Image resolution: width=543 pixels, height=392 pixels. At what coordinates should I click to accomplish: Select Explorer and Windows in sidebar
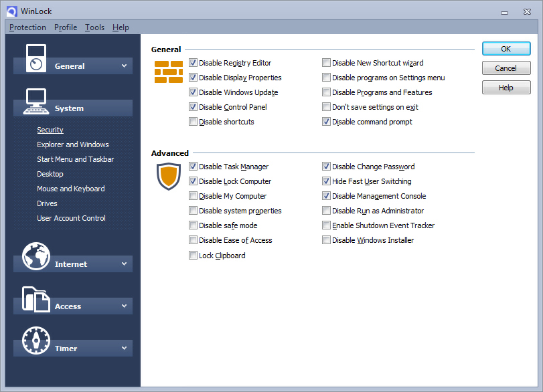73,144
